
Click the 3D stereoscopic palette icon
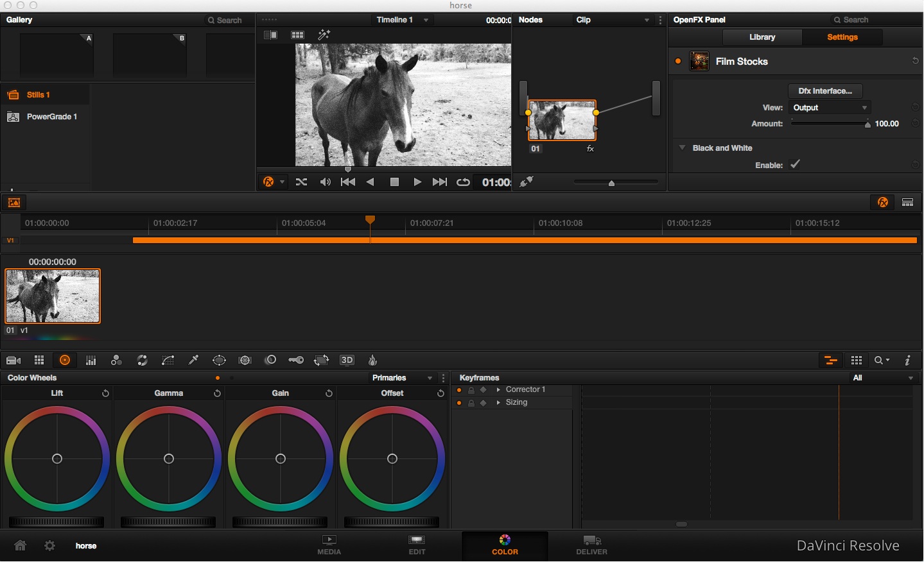click(x=347, y=361)
